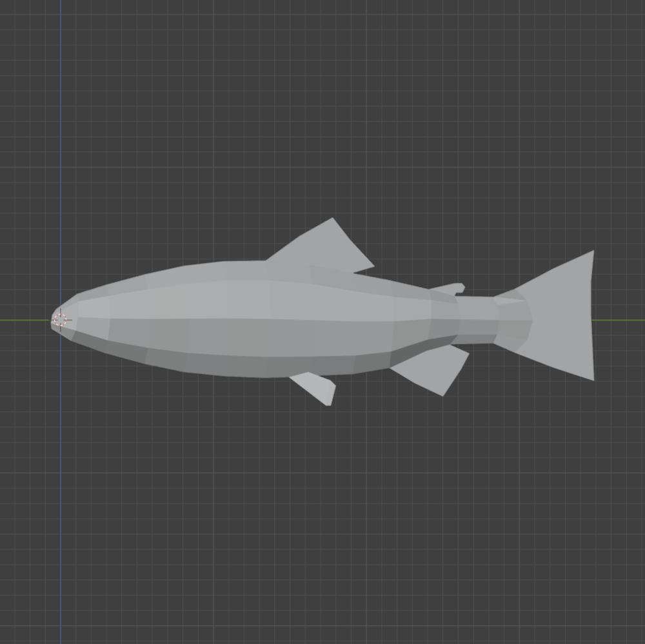Select the pointed top of the dorsal fin
645x644 pixels.
click(x=332, y=220)
